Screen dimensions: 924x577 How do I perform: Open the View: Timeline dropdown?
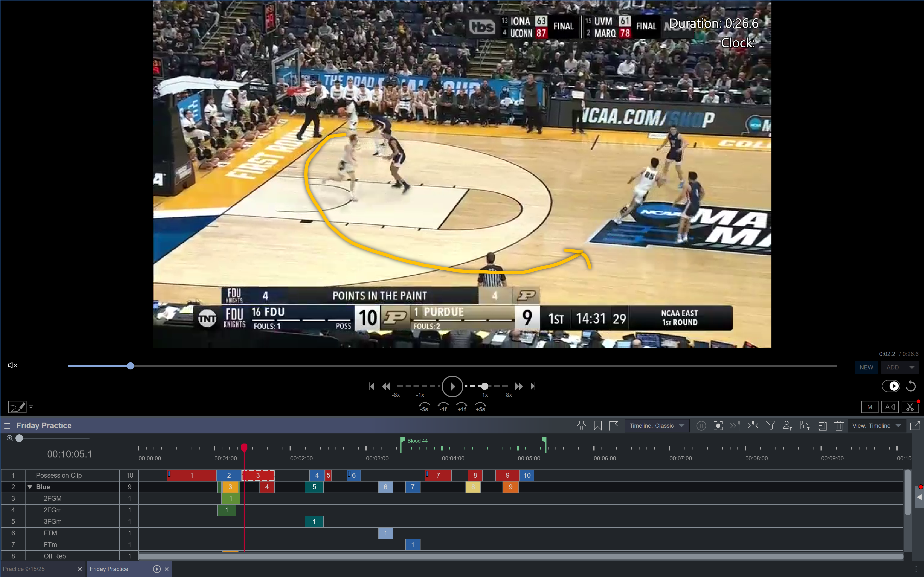coord(876,425)
